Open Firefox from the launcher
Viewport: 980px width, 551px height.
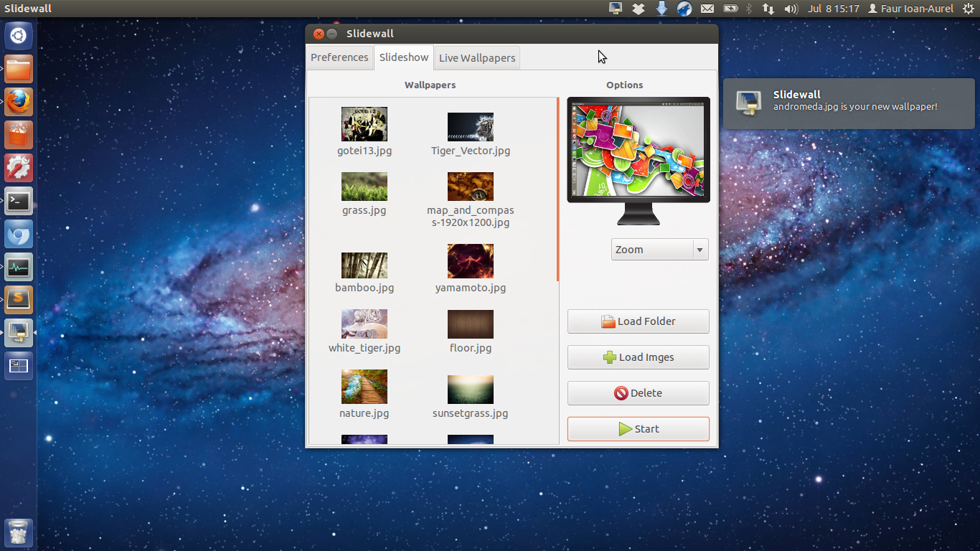pyautogui.click(x=19, y=102)
